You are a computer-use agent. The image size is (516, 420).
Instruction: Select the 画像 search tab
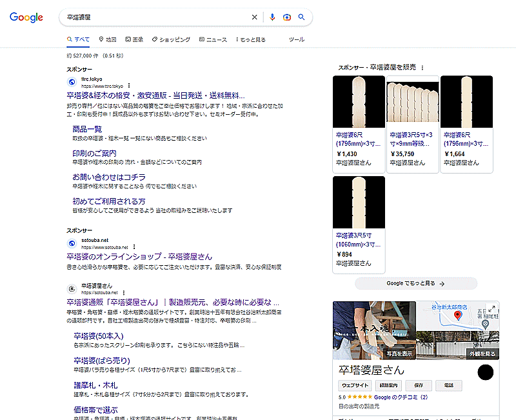[134, 39]
